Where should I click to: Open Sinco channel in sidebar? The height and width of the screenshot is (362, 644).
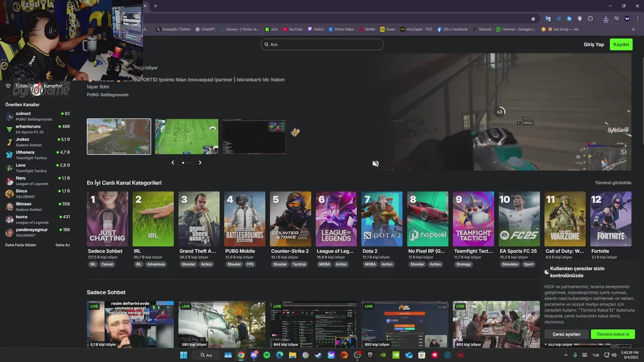(38, 194)
